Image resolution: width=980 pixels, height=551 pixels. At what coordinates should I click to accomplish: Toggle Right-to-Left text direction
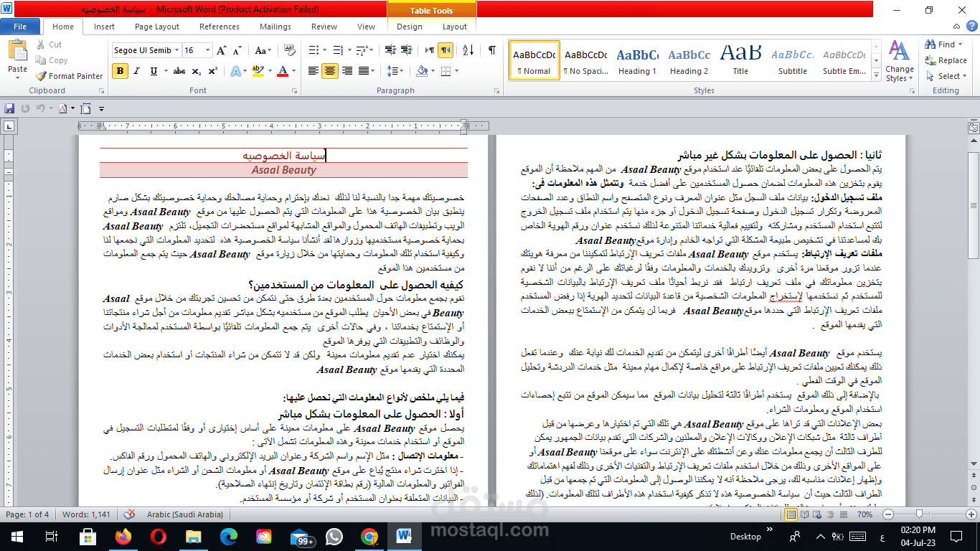click(x=446, y=50)
